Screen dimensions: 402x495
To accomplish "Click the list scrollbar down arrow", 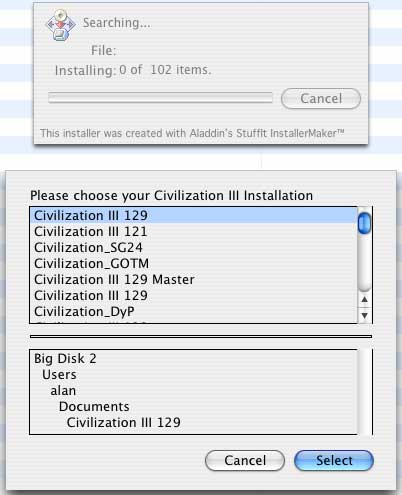I will (365, 315).
